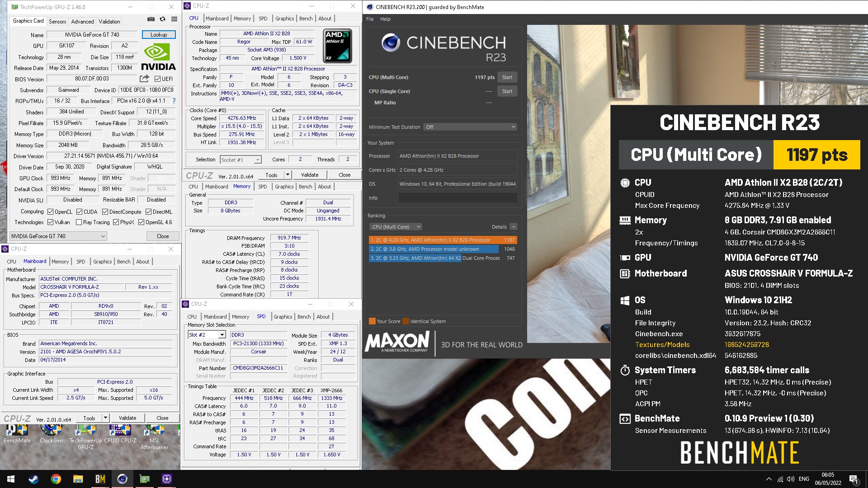Click the volume icon in system tray

(x=791, y=479)
